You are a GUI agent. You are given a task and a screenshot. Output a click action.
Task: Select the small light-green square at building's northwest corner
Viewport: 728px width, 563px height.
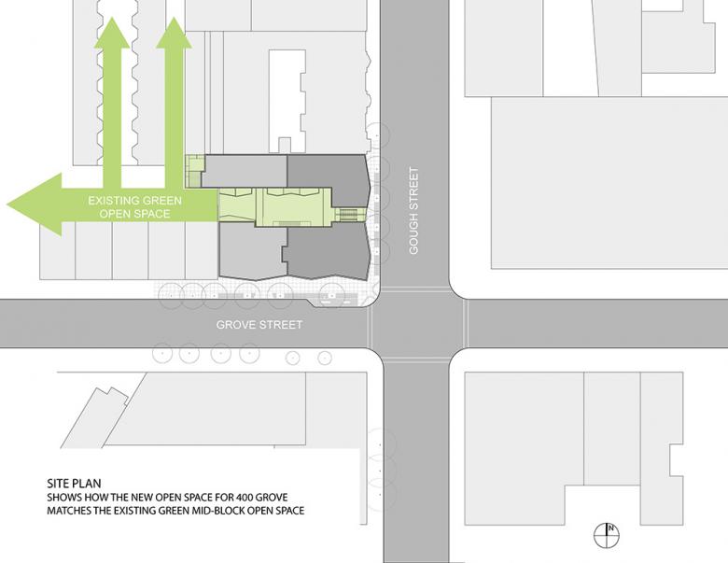point(193,165)
